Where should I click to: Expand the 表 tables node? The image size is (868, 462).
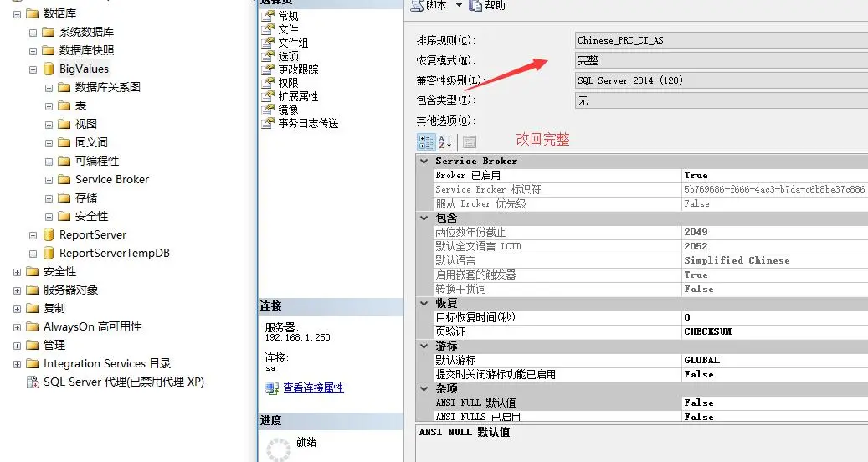click(49, 106)
